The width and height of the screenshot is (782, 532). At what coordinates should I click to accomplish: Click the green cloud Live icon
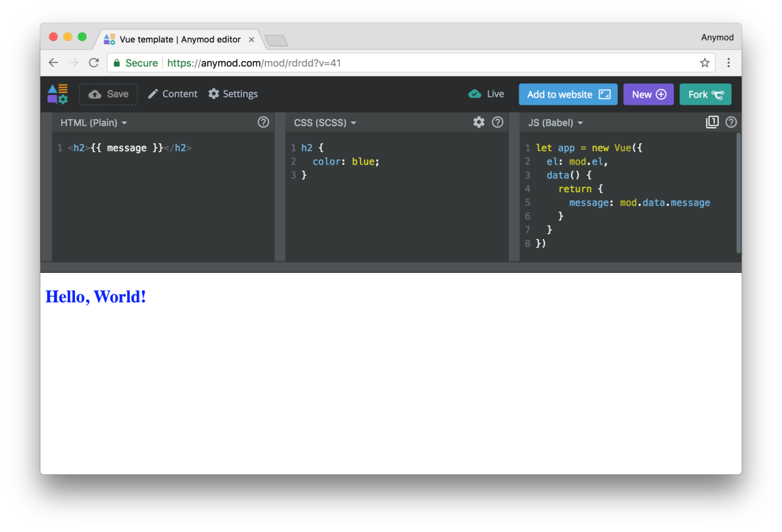click(x=474, y=94)
